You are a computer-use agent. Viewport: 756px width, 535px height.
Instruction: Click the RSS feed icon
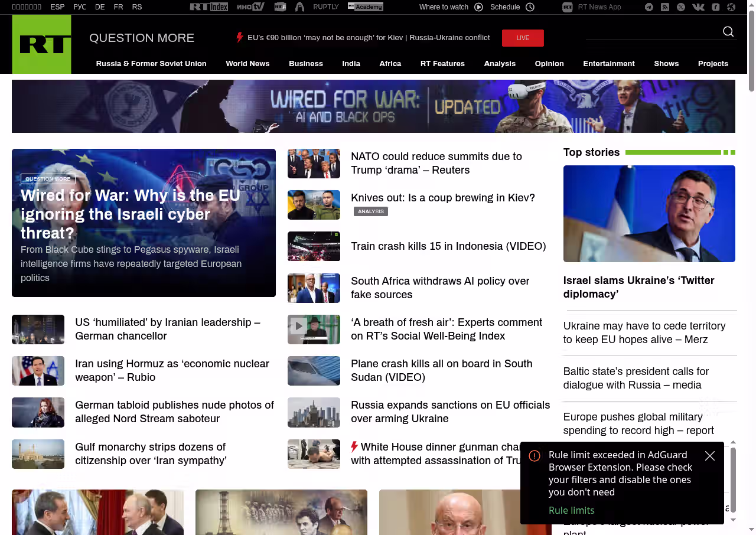pyautogui.click(x=665, y=7)
